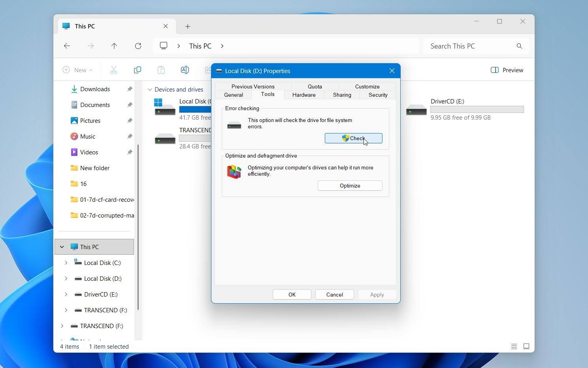Viewport: 588px width, 368px height.
Task: Expand DriverCD (E:) in the tree
Action: pos(66,295)
